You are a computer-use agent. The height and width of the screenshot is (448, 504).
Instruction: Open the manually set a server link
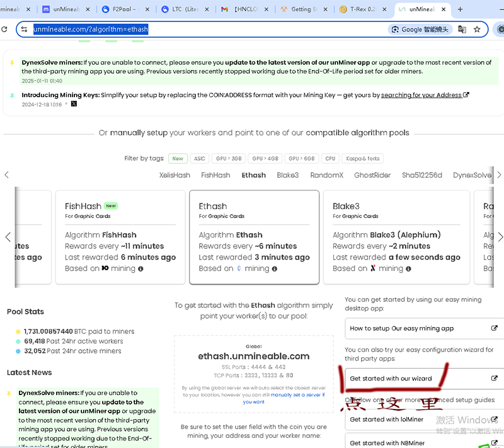(298, 394)
